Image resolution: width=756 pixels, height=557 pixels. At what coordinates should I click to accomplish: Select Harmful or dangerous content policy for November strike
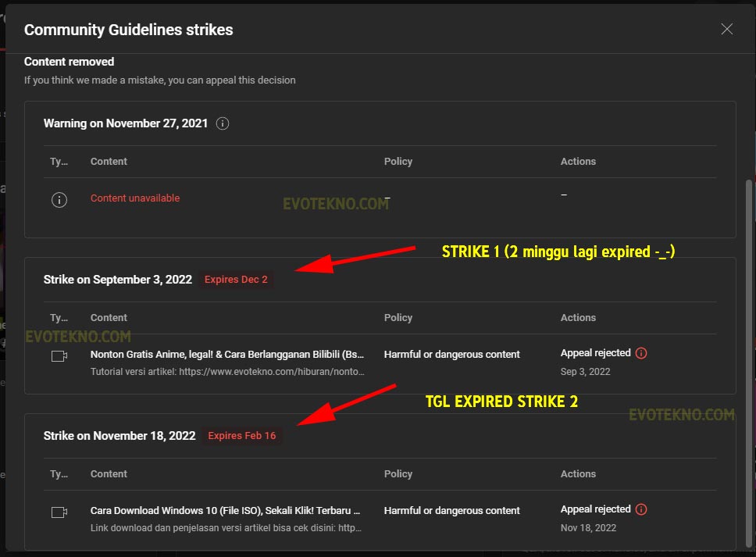451,511
